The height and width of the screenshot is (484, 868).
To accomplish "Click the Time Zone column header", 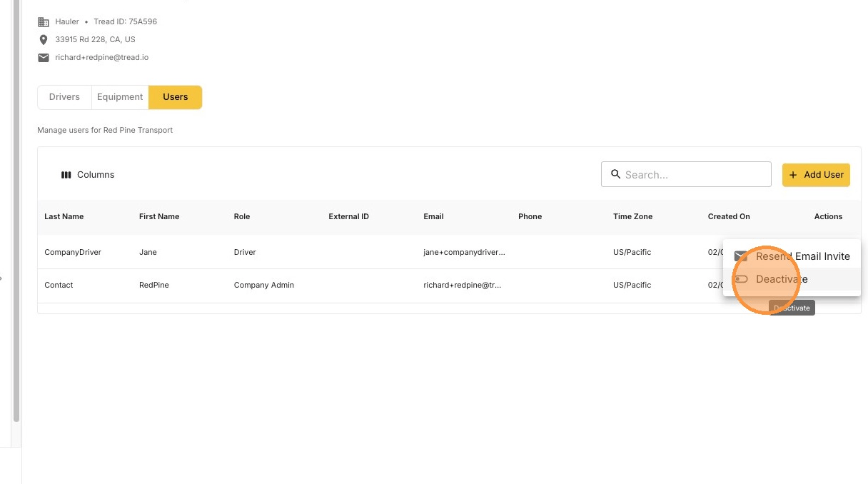I will pos(632,216).
